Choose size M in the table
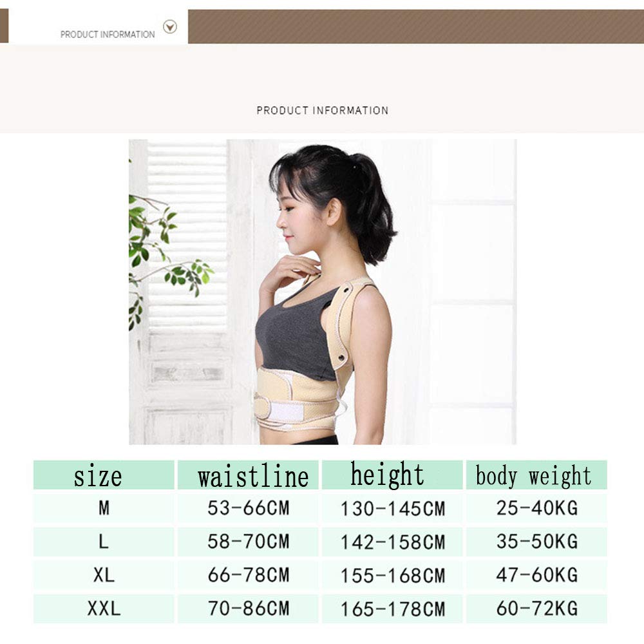This screenshot has height=644, width=644. pyautogui.click(x=104, y=508)
